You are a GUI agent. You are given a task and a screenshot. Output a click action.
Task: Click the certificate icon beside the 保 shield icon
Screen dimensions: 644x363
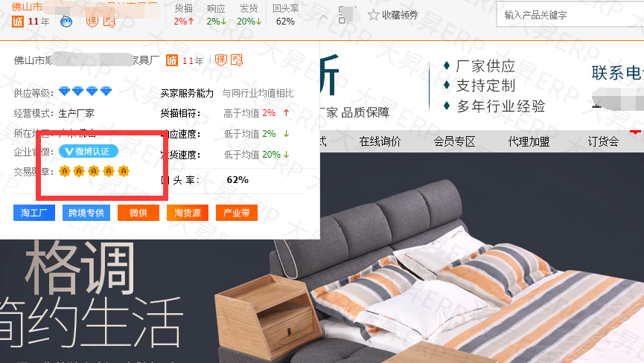(237, 60)
